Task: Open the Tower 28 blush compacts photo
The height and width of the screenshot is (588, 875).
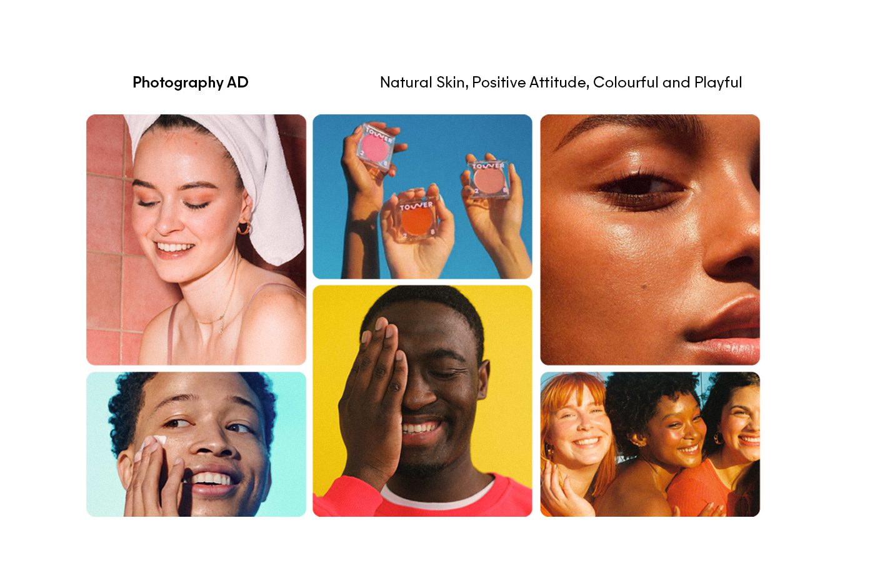Action: (422, 196)
